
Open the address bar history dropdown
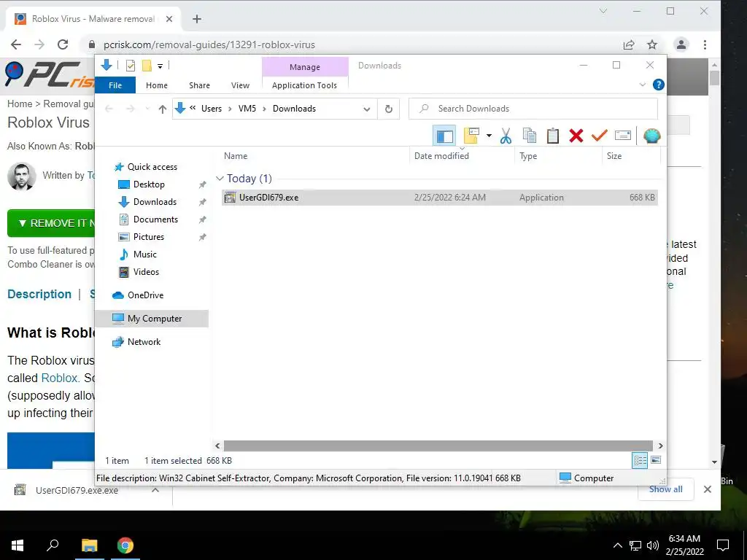tap(366, 109)
